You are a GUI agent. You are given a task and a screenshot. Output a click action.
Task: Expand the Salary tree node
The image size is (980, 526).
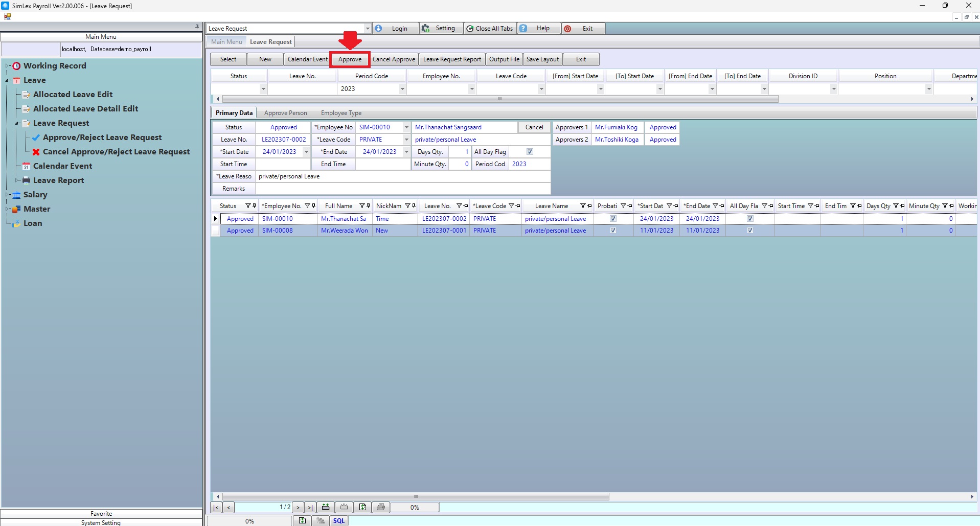pos(7,195)
